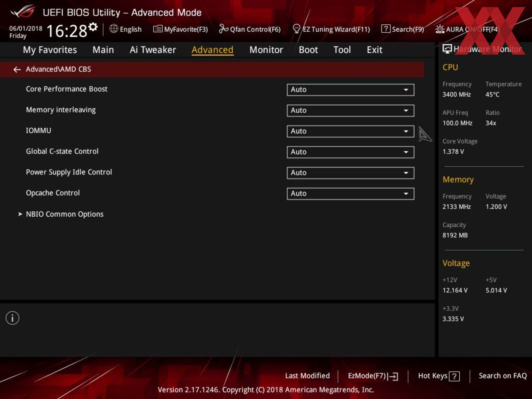The width and height of the screenshot is (532, 399).
Task: Select the Global C-state Control label
Action: coord(62,151)
